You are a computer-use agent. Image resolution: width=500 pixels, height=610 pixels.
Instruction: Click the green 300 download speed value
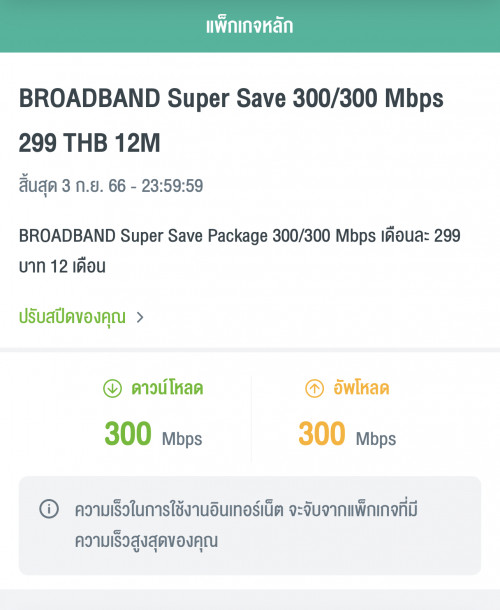tap(128, 433)
